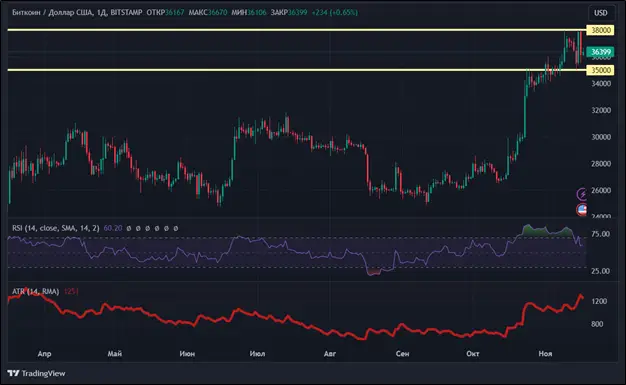This screenshot has width=626, height=385.
Task: Click the green 36399 current price label
Action: [x=600, y=52]
